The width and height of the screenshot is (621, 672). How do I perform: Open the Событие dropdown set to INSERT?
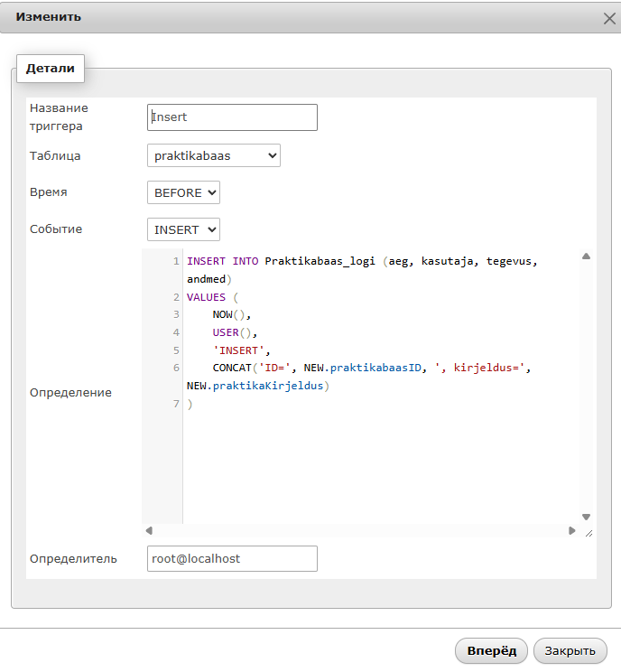(183, 229)
